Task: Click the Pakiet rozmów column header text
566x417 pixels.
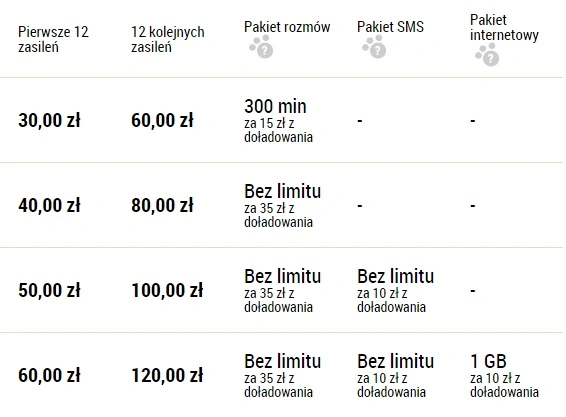Action: [x=287, y=27]
